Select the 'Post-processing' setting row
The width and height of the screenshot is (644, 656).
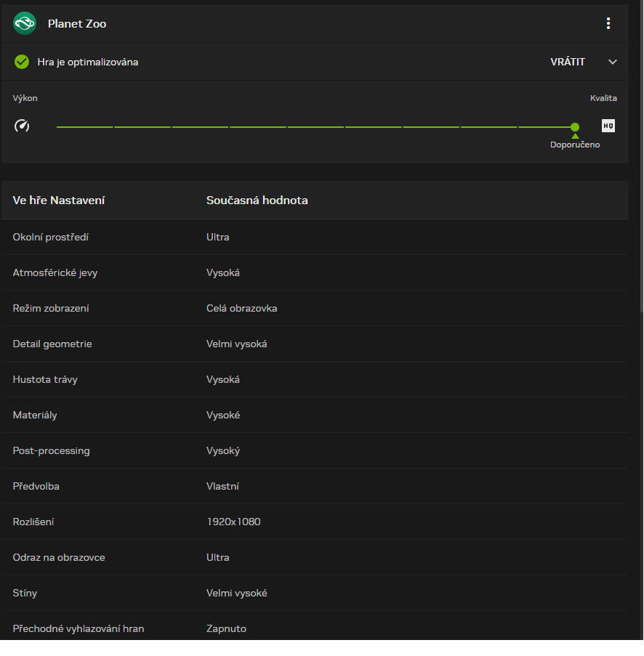[x=315, y=450]
